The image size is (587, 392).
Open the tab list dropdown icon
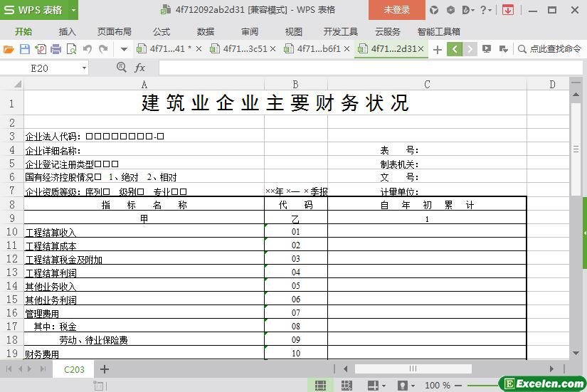point(504,49)
